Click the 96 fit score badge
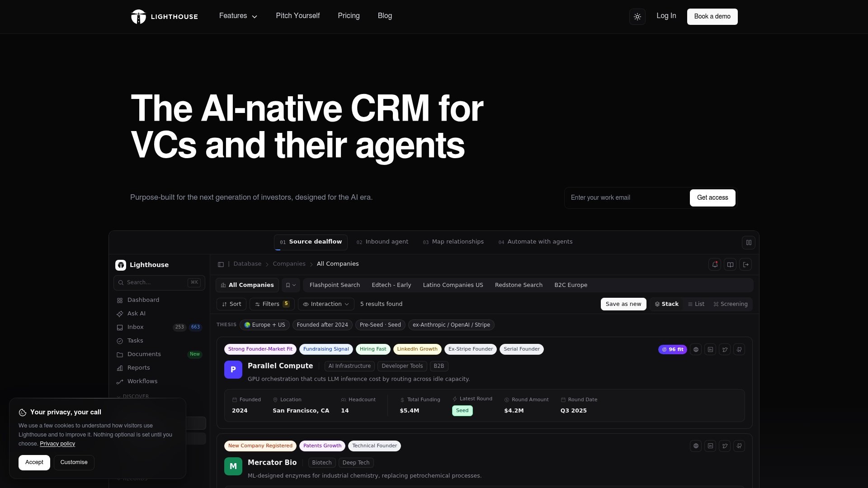Viewport: 868px width, 488px height. 673,349
